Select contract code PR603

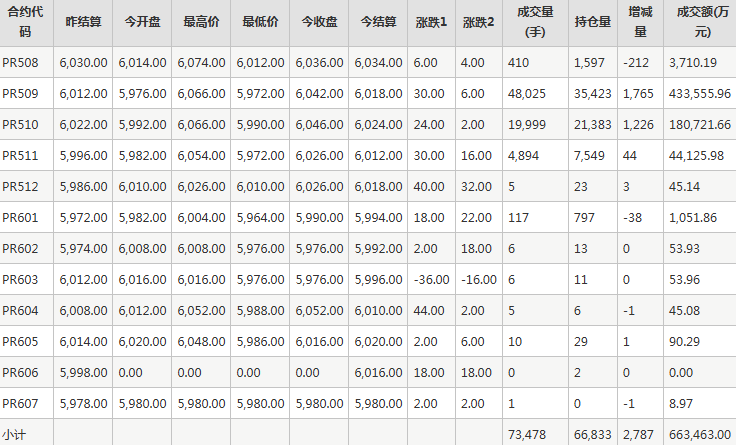[20, 279]
